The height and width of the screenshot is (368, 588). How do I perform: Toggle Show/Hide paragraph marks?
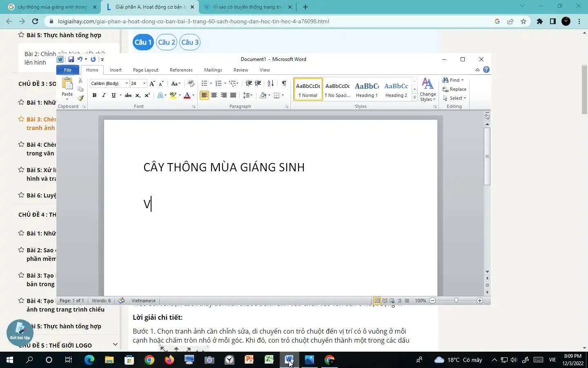[284, 83]
